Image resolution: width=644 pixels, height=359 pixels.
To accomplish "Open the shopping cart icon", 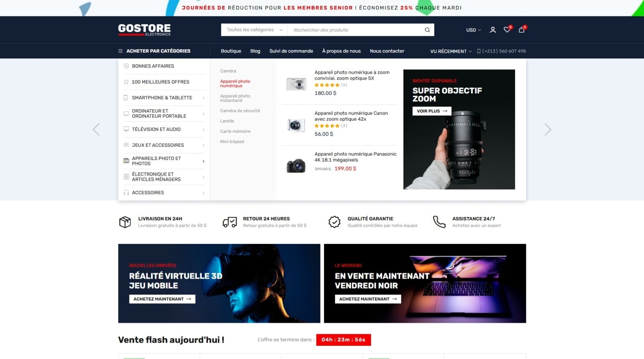I will tap(521, 30).
